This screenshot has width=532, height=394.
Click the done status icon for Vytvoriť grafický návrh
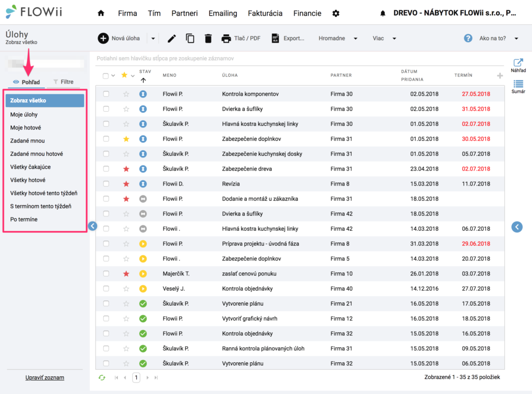click(143, 318)
